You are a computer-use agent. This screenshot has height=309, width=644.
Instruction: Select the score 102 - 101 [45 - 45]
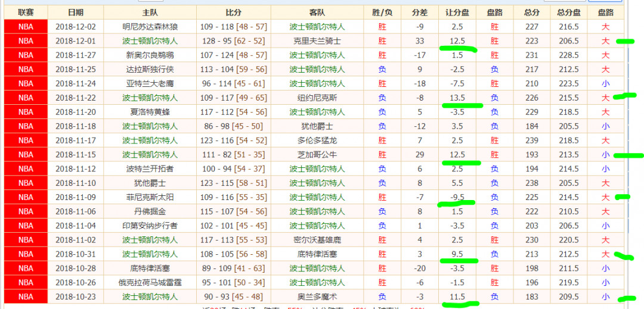click(x=234, y=226)
